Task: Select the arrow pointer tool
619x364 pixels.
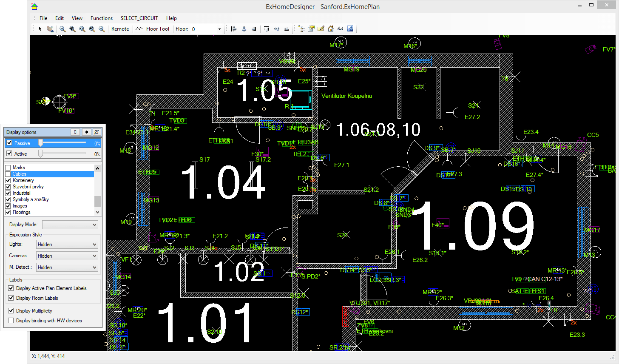Action: tap(40, 29)
